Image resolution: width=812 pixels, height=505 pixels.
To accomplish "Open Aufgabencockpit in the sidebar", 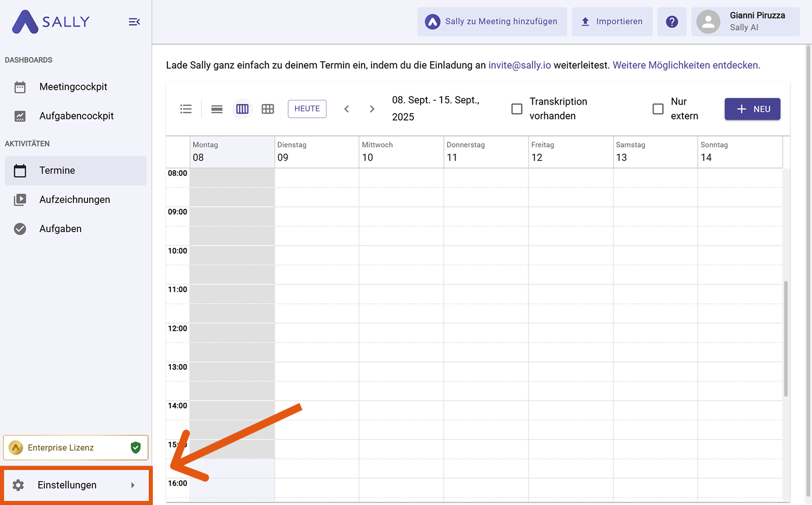I will pyautogui.click(x=76, y=116).
